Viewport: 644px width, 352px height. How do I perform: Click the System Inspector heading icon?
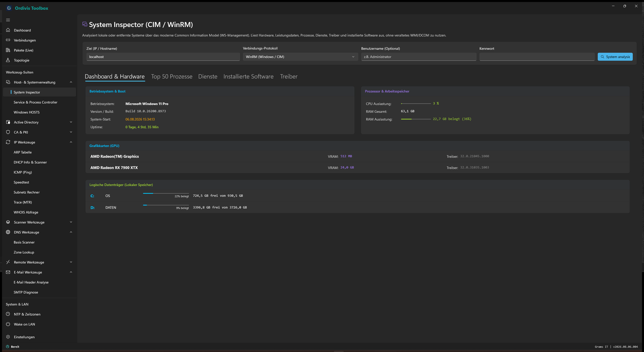point(85,24)
